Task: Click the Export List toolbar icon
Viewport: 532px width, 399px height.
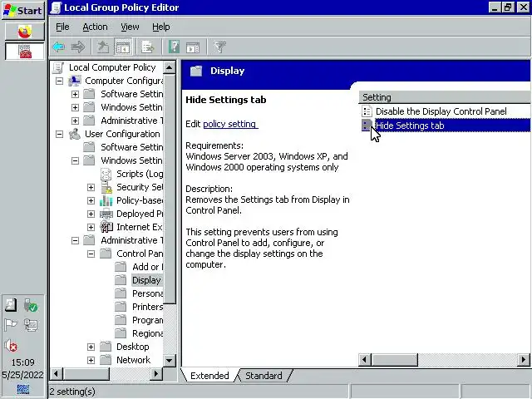Action: pos(148,47)
